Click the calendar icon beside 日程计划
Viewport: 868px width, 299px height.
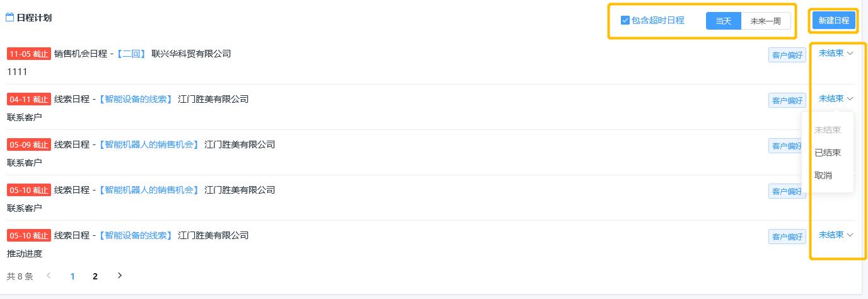pos(9,18)
